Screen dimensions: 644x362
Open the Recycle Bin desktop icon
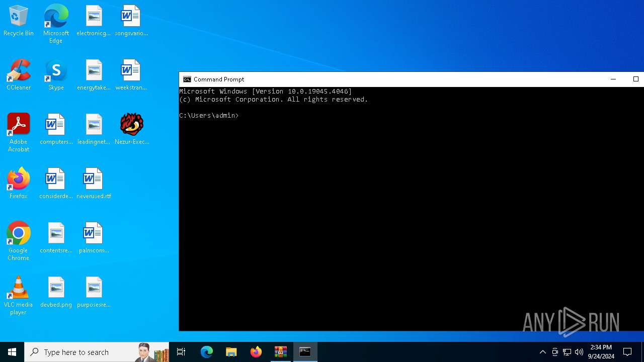[x=19, y=21]
